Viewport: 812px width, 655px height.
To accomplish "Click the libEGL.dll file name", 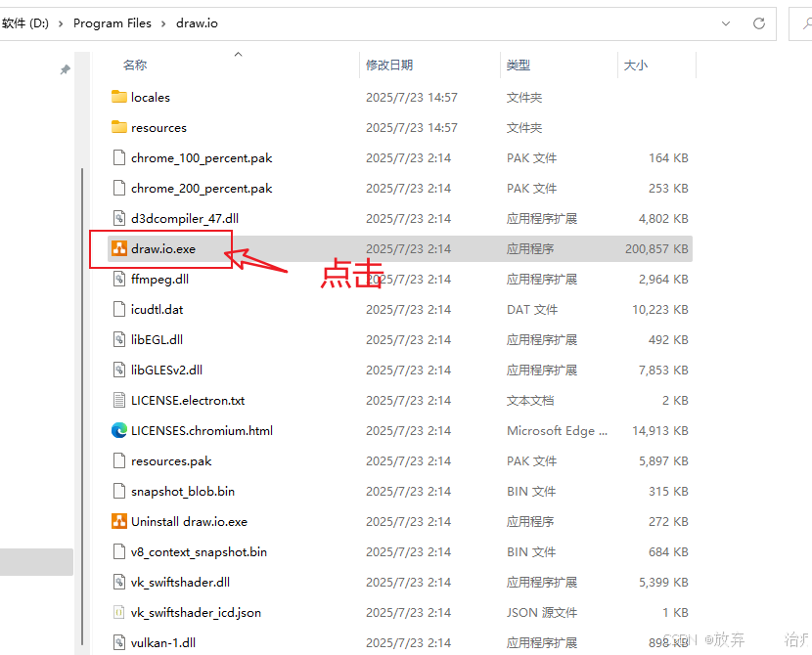I will pos(157,339).
